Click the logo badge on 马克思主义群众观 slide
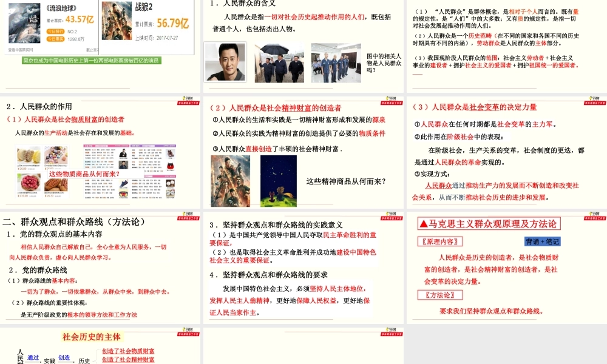Viewport: 607px width, 364px height. [x=594, y=214]
